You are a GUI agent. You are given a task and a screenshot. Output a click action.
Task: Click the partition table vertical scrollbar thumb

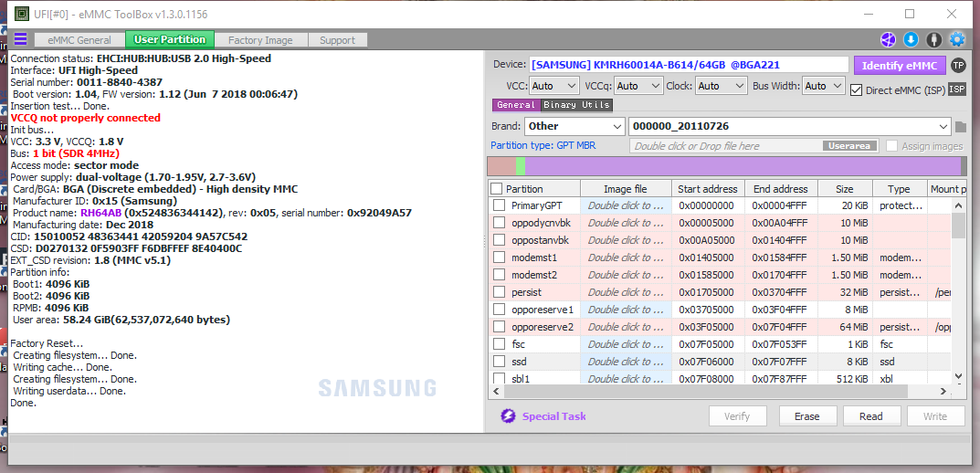tap(957, 225)
